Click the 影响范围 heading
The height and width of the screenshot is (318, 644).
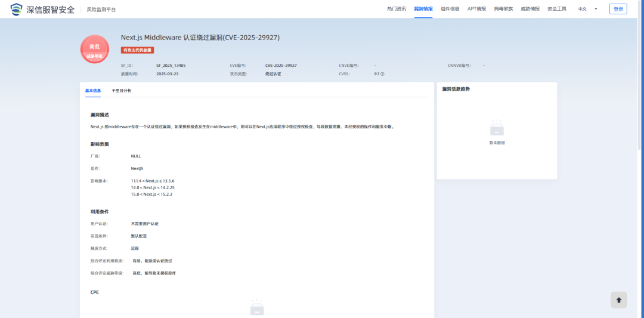click(x=100, y=144)
